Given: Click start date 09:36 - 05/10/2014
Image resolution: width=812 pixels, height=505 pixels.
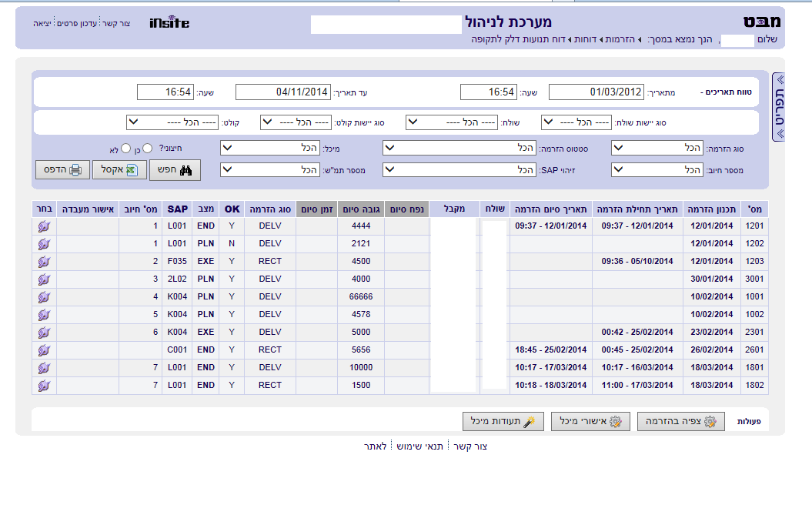Looking at the screenshot, I should [x=637, y=262].
